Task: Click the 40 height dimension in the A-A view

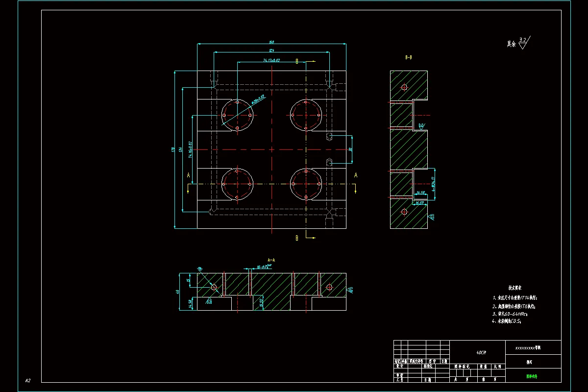Action: [x=177, y=292]
